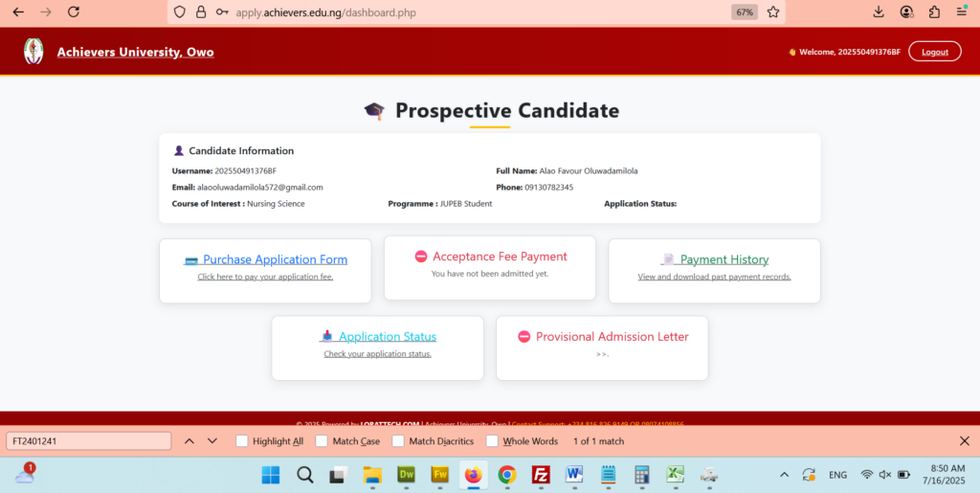
Task: Open Notepad from the taskbar
Action: 608,475
